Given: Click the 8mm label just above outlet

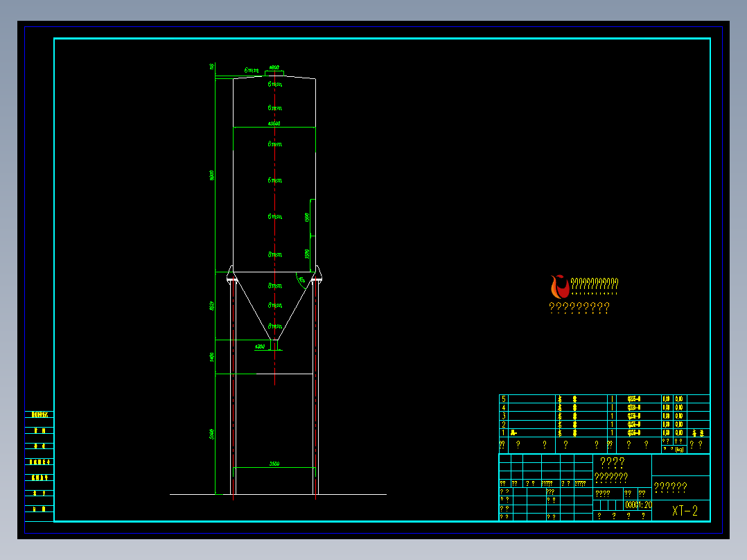Looking at the screenshot, I should pyautogui.click(x=275, y=326).
